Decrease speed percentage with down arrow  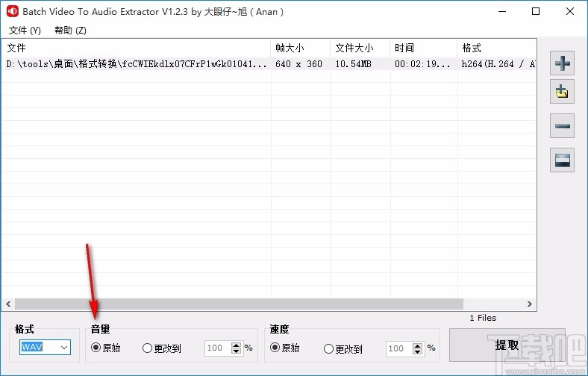(x=417, y=352)
